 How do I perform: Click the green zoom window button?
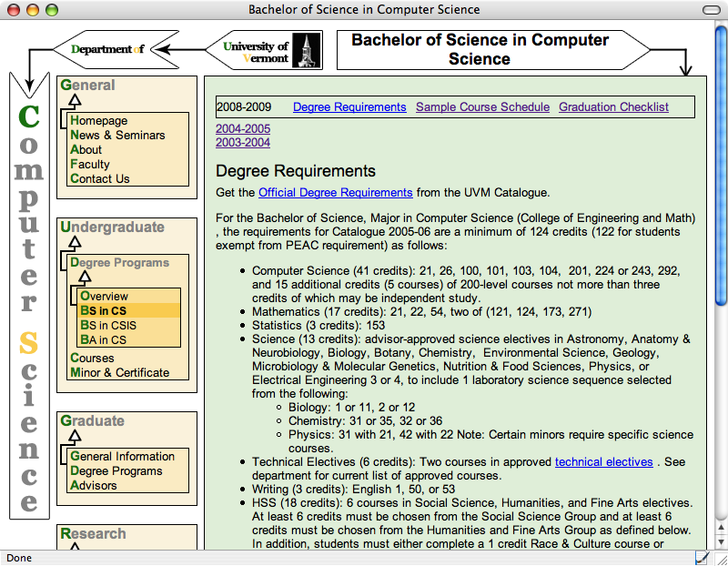[52, 10]
